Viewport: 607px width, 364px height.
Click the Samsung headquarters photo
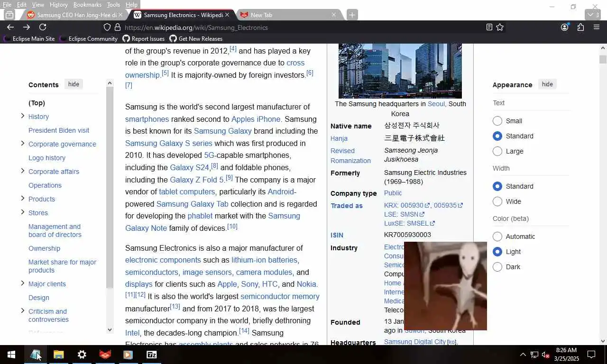click(x=400, y=71)
